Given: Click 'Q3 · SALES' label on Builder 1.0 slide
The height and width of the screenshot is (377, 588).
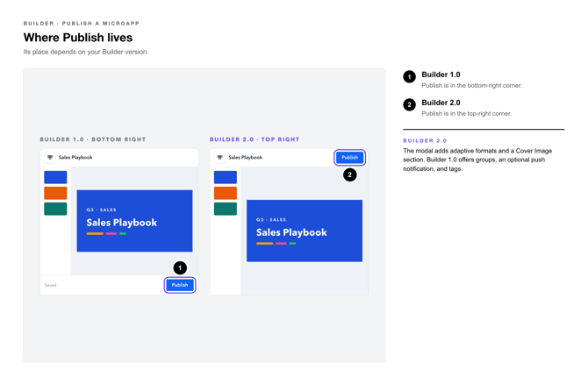Looking at the screenshot, I should click(x=101, y=210).
